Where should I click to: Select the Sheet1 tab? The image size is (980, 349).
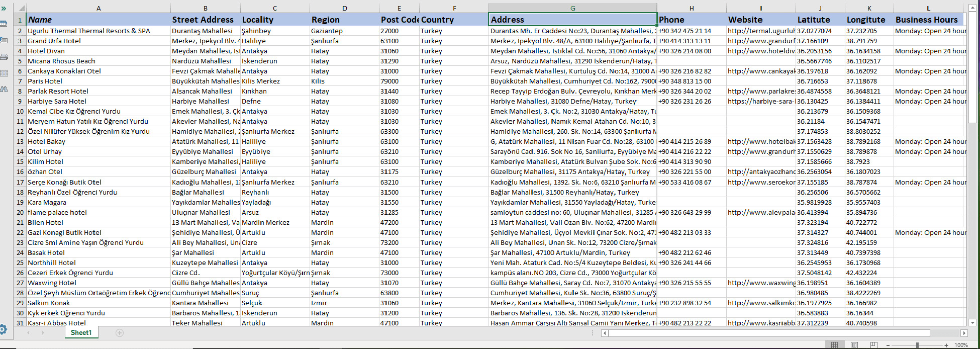[81, 333]
